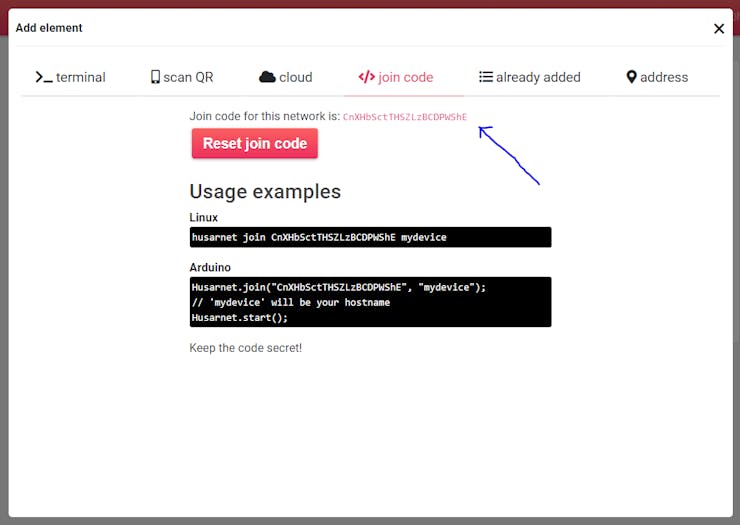Click the Add element dialog title

[49, 28]
